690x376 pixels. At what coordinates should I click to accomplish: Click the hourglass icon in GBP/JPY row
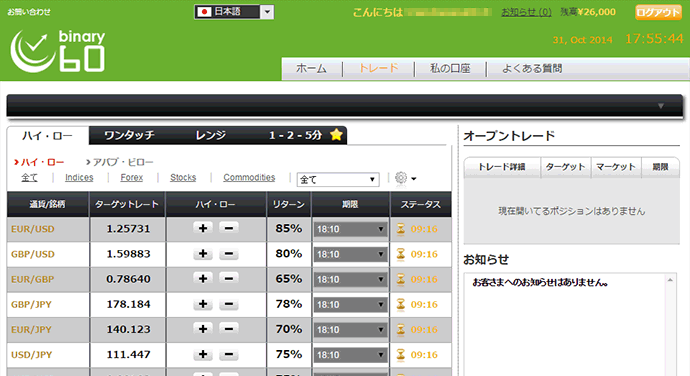point(400,304)
